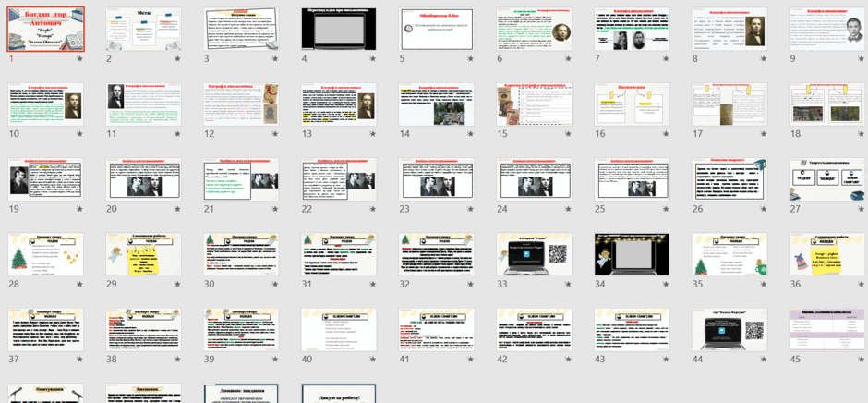Image resolution: width=868 pixels, height=403 pixels.
Task: Select slide 14 thumbnail with monument photo
Action: [x=437, y=104]
